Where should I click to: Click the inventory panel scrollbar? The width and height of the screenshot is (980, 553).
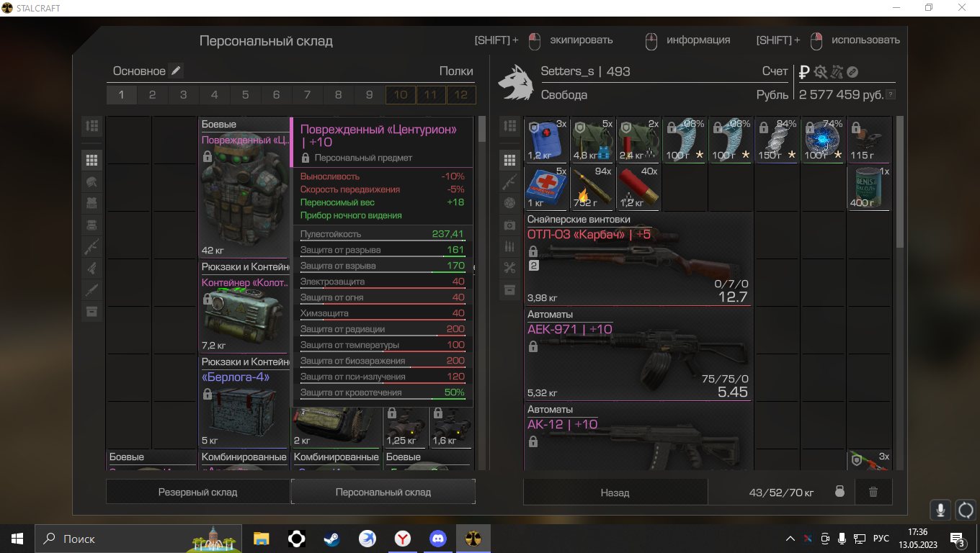point(899,181)
